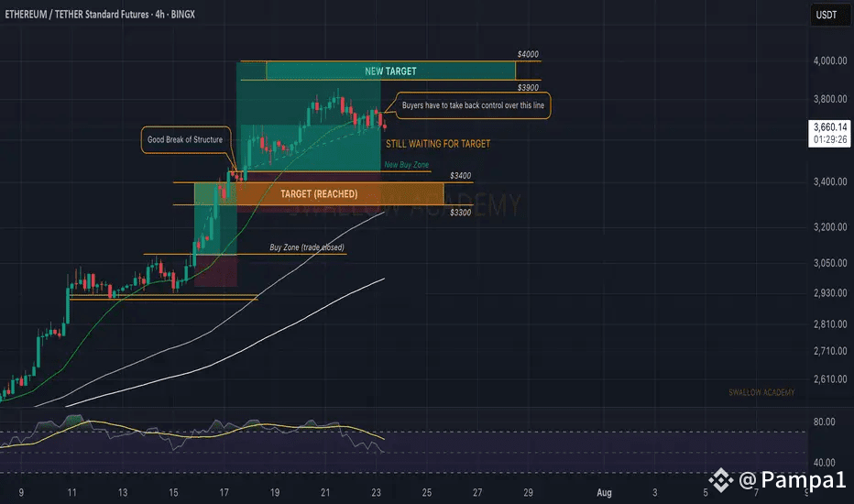Click the USDT currency button
The height and width of the screenshot is (504, 854).
tap(829, 15)
